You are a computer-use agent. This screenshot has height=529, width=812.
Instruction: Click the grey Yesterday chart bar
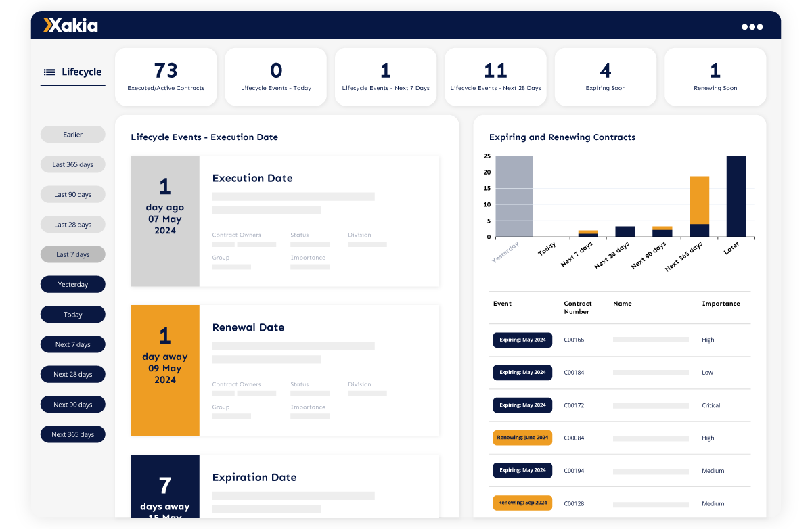click(514, 196)
